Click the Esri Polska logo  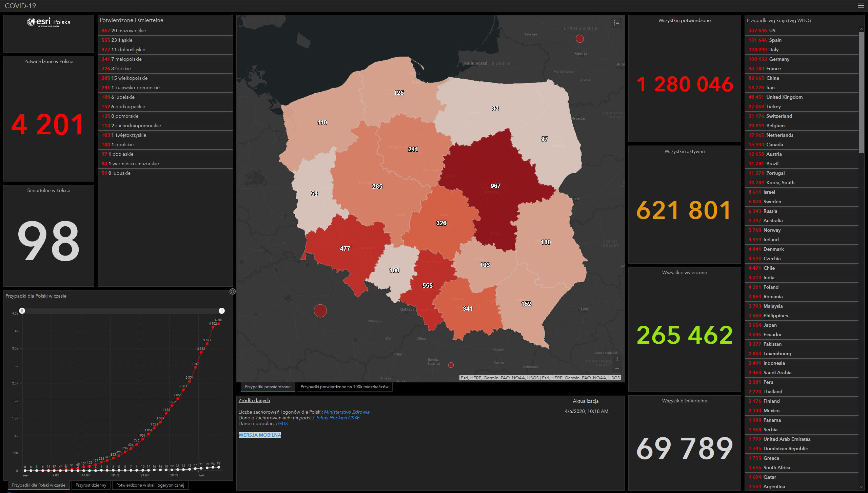[x=48, y=22]
